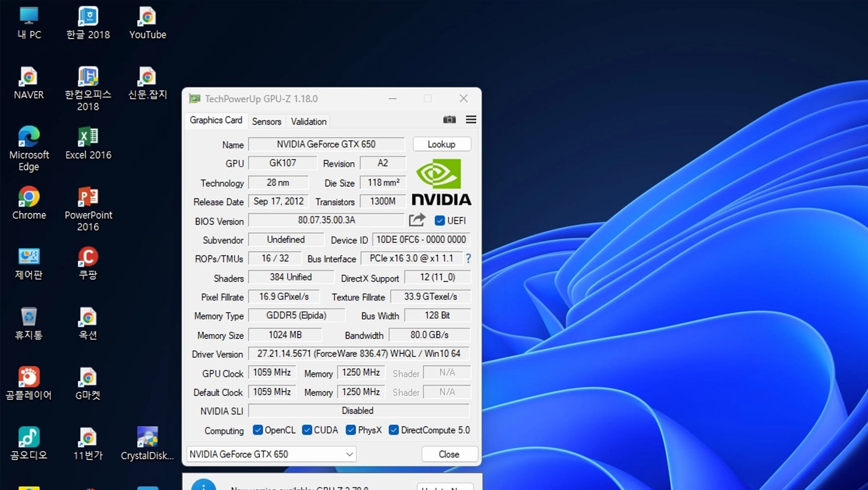
Task: Open 한컴오피스 2018 desktop icon
Action: point(88,88)
